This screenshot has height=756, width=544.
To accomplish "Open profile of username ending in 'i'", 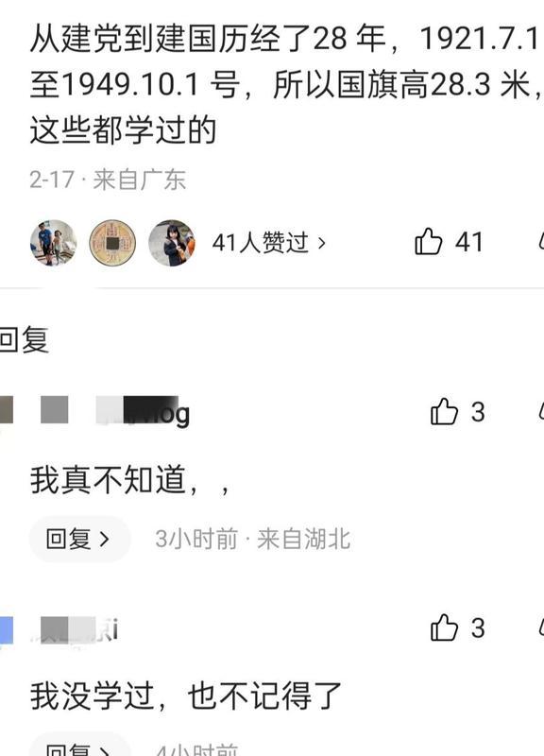I will tap(79, 630).
